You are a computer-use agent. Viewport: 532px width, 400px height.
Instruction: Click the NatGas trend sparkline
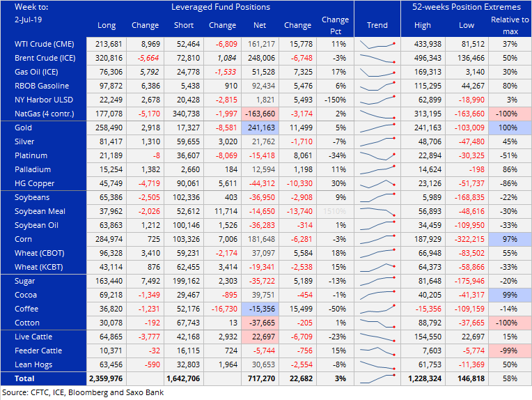click(x=377, y=114)
